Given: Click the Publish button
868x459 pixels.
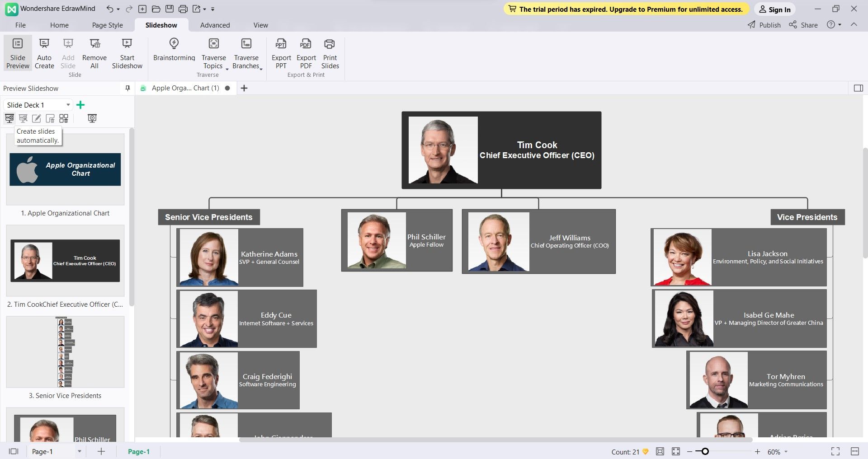Looking at the screenshot, I should pyautogui.click(x=764, y=25).
